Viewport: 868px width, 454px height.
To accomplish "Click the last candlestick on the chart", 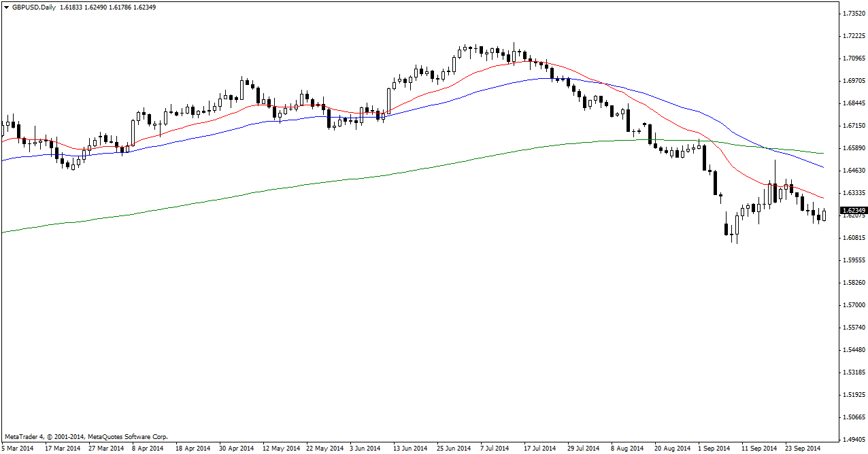I will pyautogui.click(x=824, y=215).
